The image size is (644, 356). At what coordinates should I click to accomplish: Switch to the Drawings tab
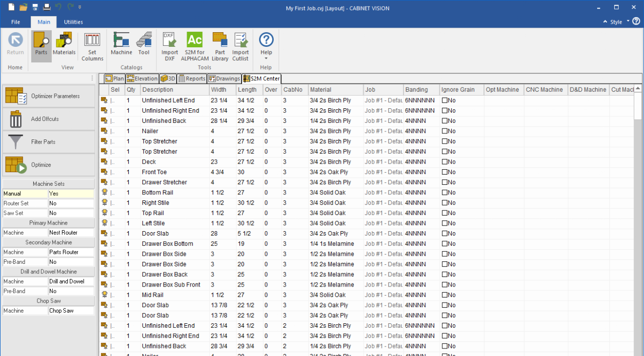pos(224,79)
